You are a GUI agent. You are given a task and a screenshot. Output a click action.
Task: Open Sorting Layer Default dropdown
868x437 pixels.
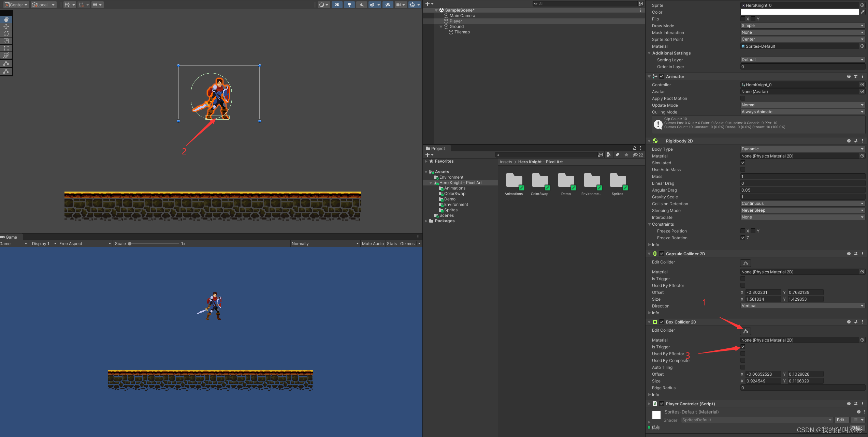(802, 60)
